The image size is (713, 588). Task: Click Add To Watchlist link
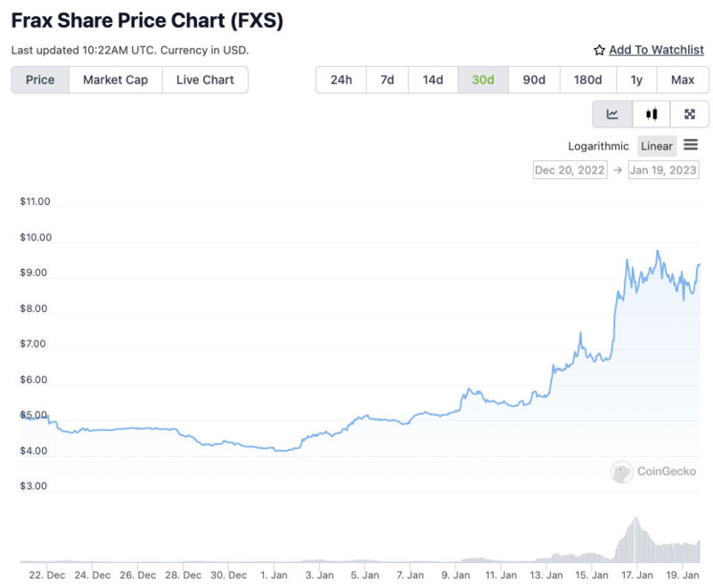pyautogui.click(x=656, y=50)
